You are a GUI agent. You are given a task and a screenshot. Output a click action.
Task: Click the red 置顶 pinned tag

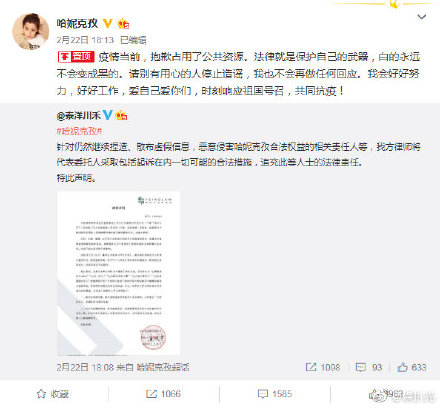[76, 57]
